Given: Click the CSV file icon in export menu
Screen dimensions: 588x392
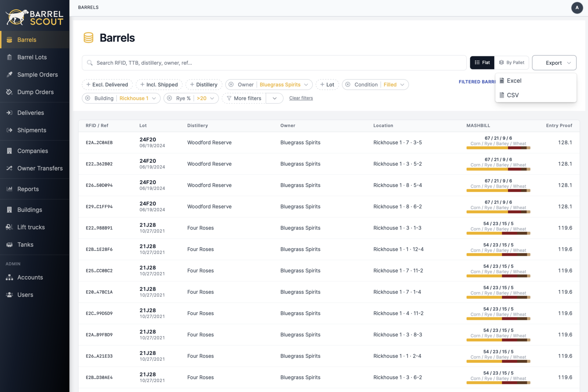Looking at the screenshot, I should click(x=502, y=95).
